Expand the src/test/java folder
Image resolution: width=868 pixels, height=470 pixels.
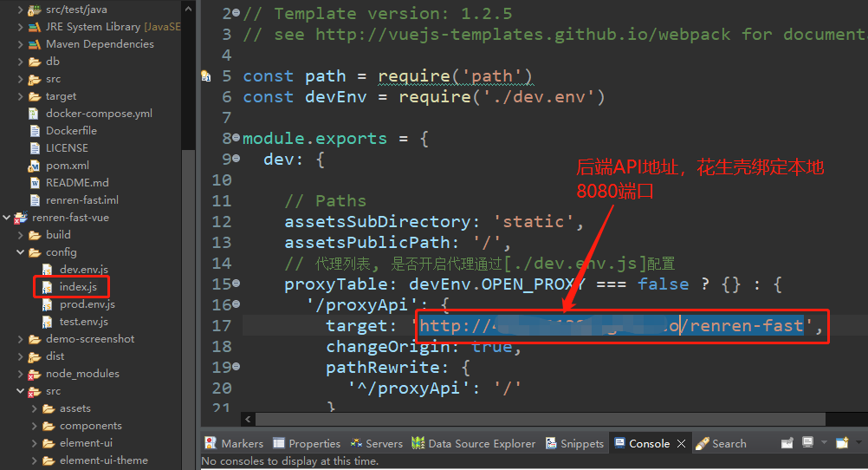[21, 10]
